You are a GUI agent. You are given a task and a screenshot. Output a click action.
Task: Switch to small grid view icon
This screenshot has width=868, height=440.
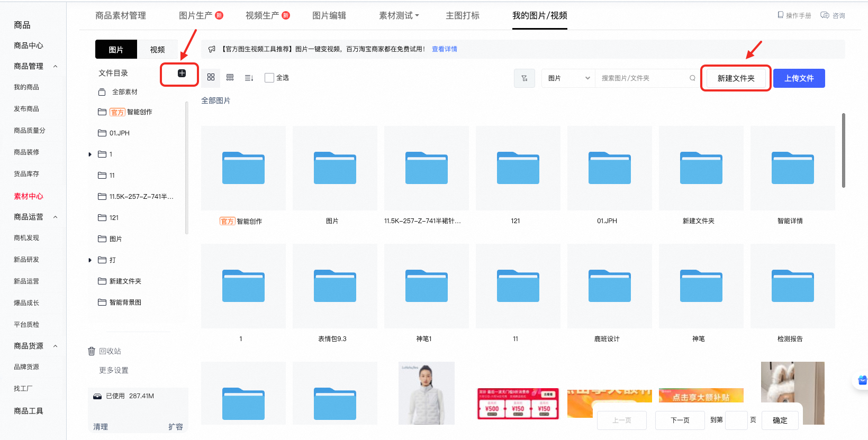[230, 77]
